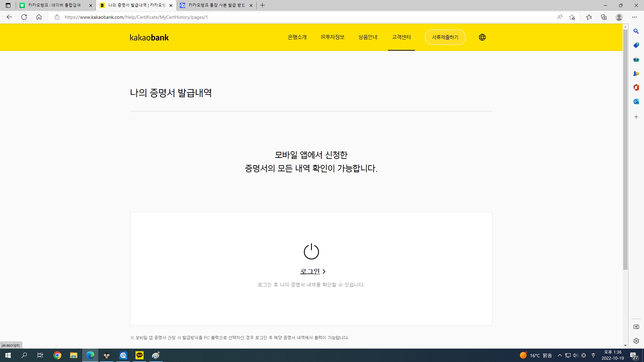Image resolution: width=644 pixels, height=362 pixels.
Task: Add this page to favorites star icon
Action: tap(572, 17)
